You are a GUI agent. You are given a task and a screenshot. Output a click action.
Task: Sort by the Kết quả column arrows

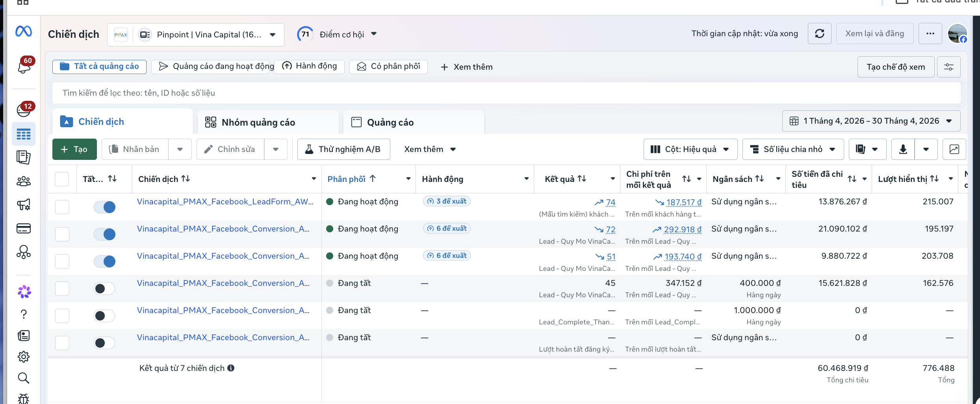point(582,179)
